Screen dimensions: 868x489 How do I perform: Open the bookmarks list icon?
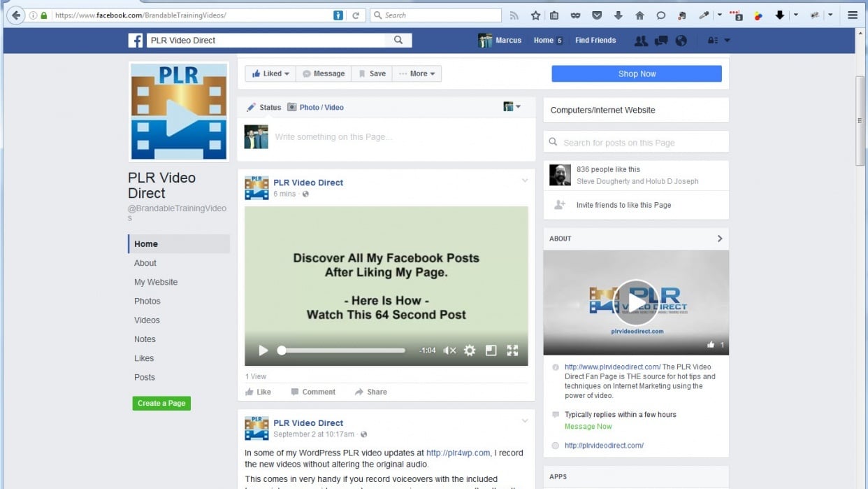coord(554,15)
